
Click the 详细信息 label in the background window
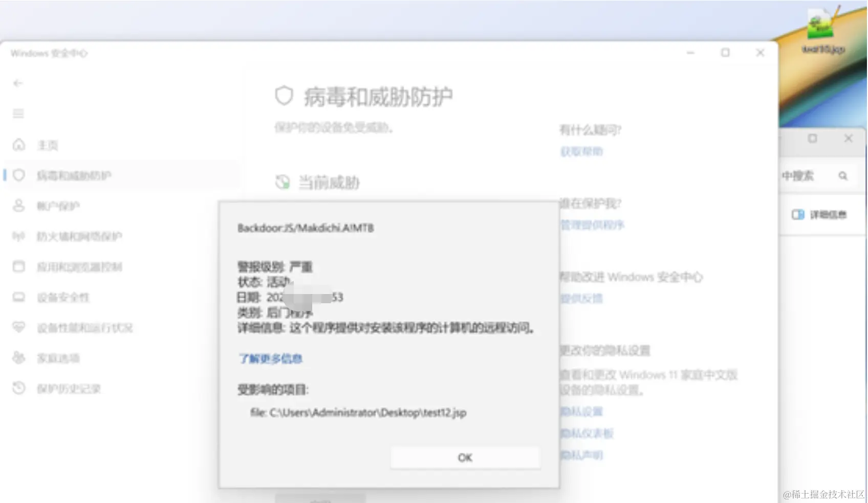point(828,215)
